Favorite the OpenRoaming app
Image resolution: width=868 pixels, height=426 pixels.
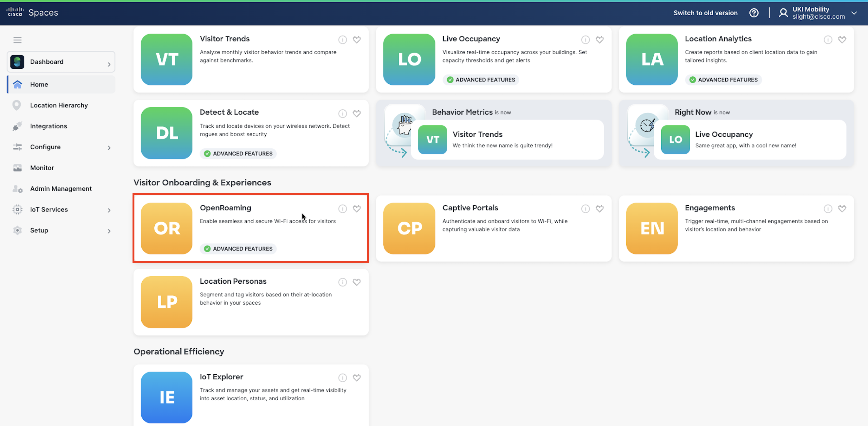coord(357,209)
